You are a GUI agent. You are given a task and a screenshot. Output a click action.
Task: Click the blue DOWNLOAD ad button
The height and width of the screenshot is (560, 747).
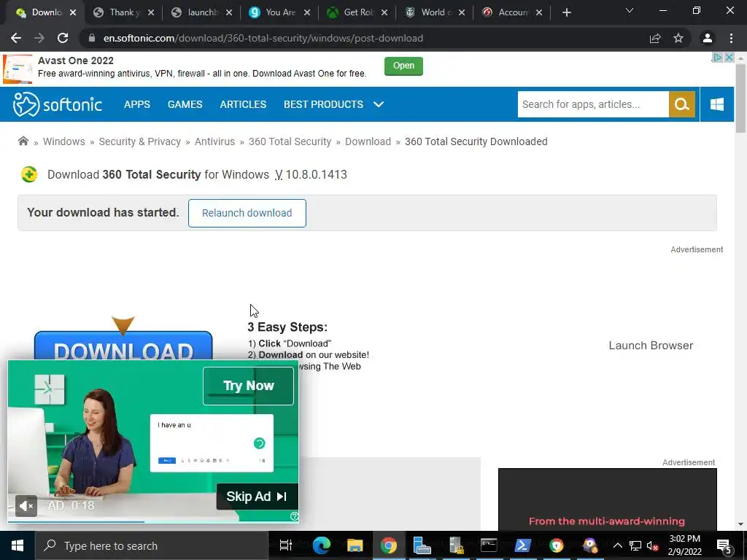(x=123, y=346)
